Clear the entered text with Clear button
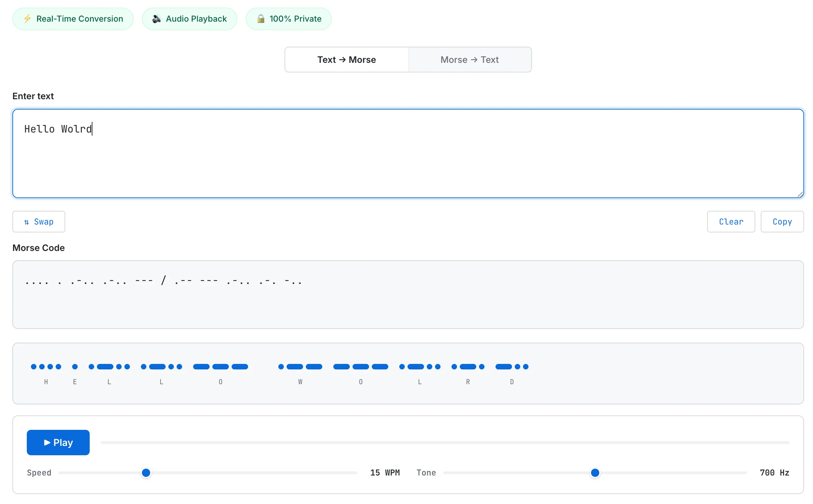The width and height of the screenshot is (813, 504). pyautogui.click(x=731, y=222)
